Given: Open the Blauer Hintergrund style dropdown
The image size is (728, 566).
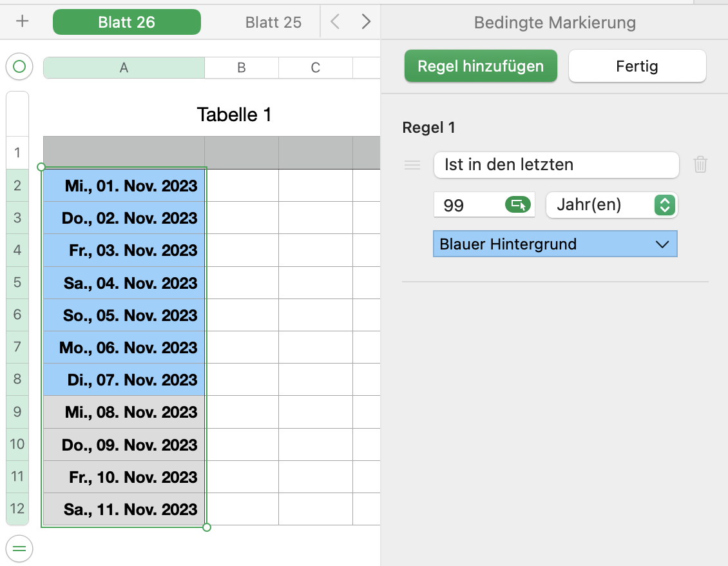Looking at the screenshot, I should (x=555, y=244).
